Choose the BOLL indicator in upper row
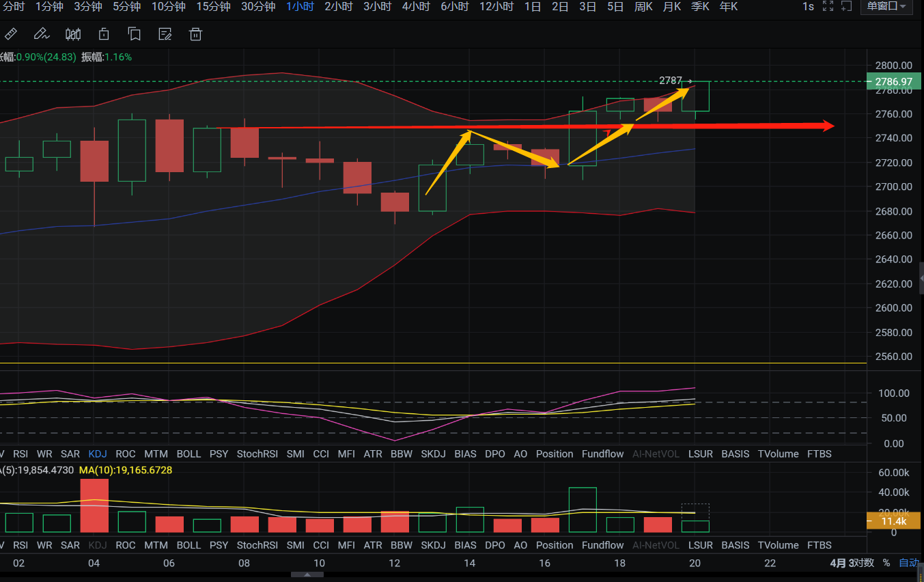Screen dimensions: 924x582 (x=188, y=454)
